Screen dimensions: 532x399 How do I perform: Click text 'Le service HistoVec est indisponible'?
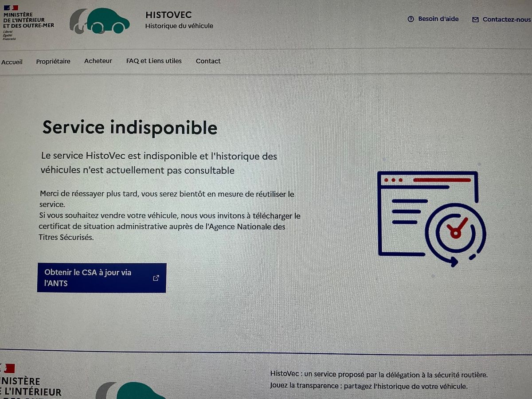[x=119, y=156]
